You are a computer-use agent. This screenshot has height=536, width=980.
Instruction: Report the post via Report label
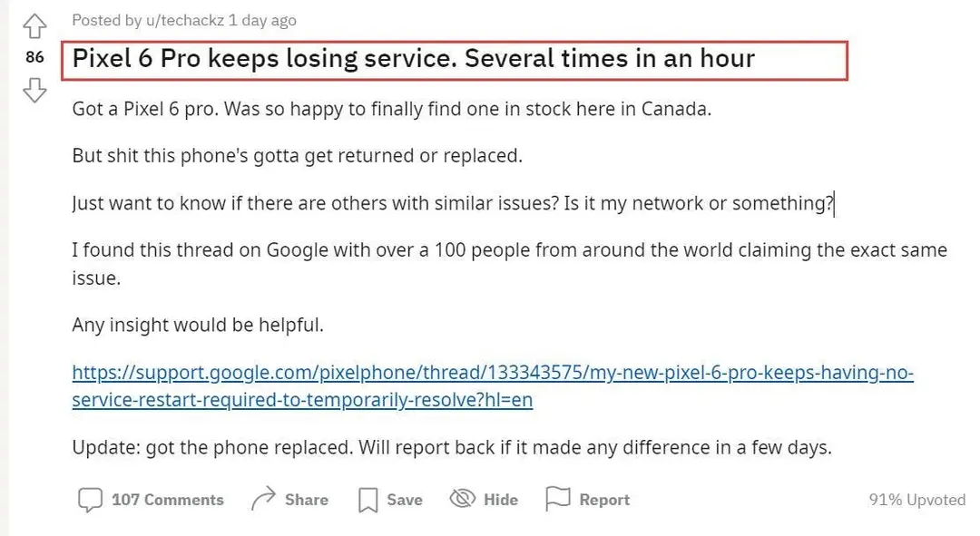pyautogui.click(x=604, y=500)
